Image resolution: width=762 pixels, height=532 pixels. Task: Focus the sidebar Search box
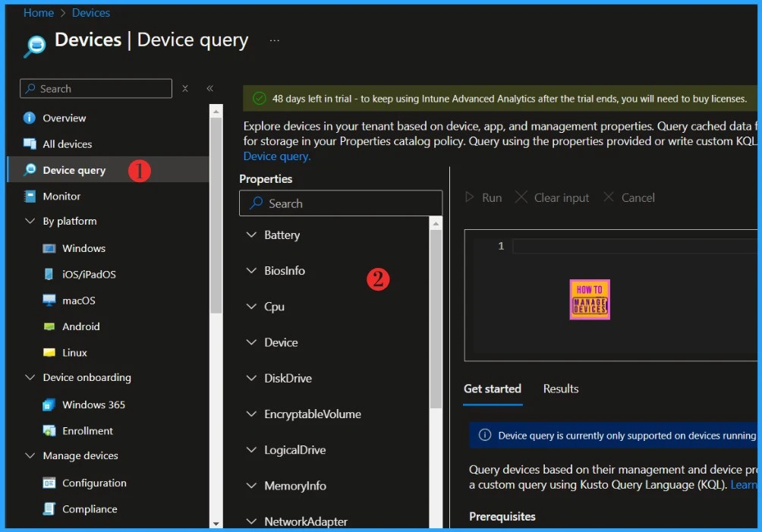click(96, 89)
